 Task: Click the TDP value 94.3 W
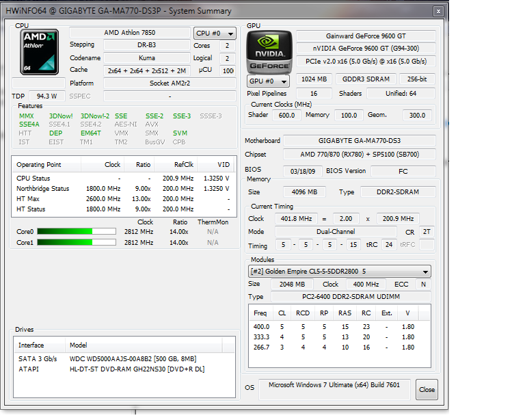(46, 96)
